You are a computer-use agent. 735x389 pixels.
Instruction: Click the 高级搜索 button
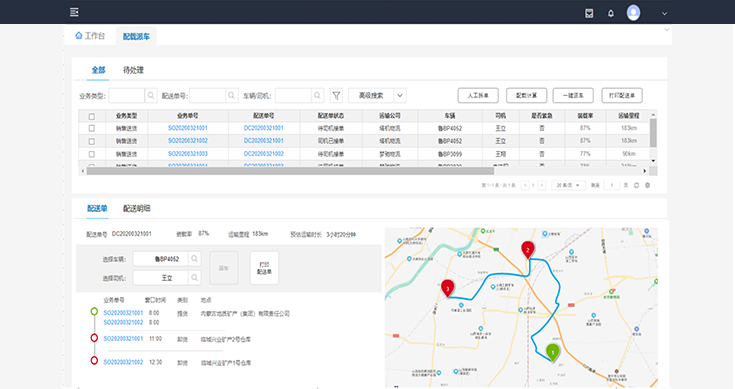pos(371,96)
